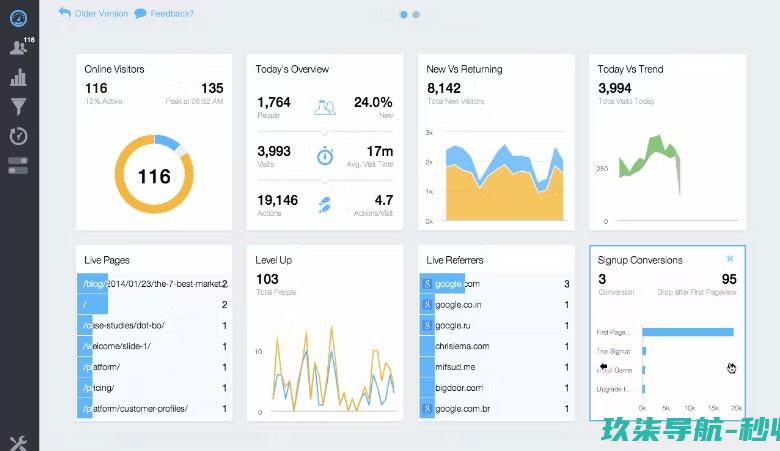Select the mitsud.me referrer row
Image resolution: width=780 pixels, height=451 pixels.
(x=496, y=367)
